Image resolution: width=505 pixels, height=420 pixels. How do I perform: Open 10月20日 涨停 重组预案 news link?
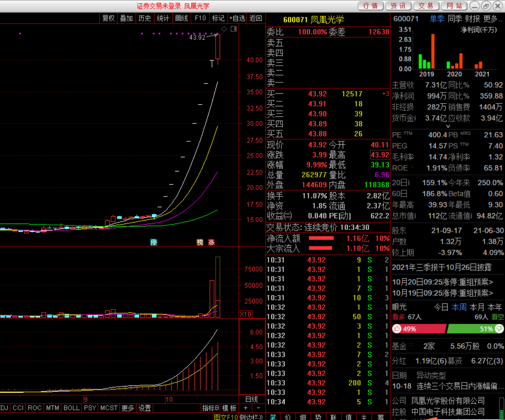[442, 282]
